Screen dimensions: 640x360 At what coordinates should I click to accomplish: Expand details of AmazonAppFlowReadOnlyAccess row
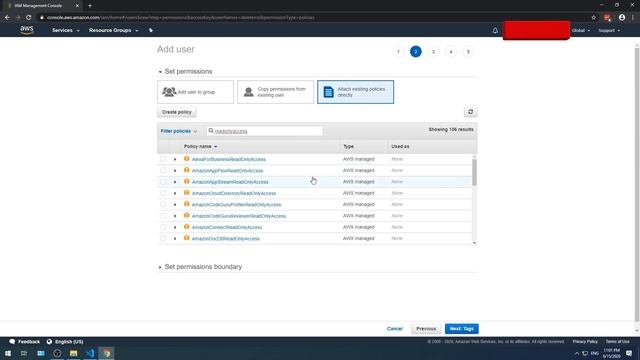(175, 171)
